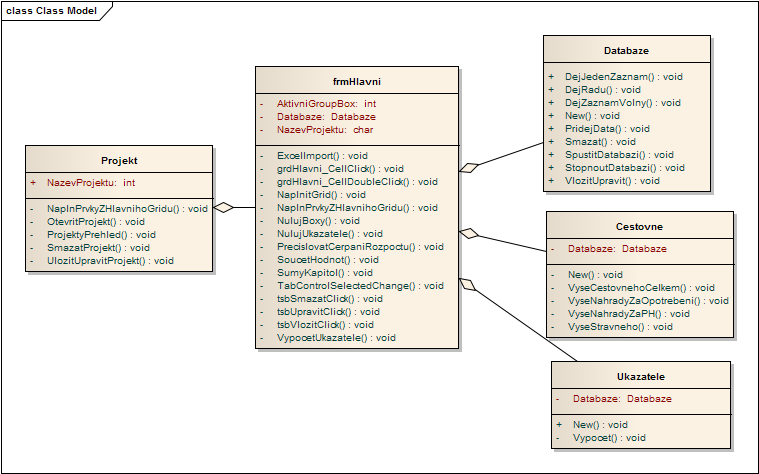Select NaplnitGrid() operation

pos(321,195)
